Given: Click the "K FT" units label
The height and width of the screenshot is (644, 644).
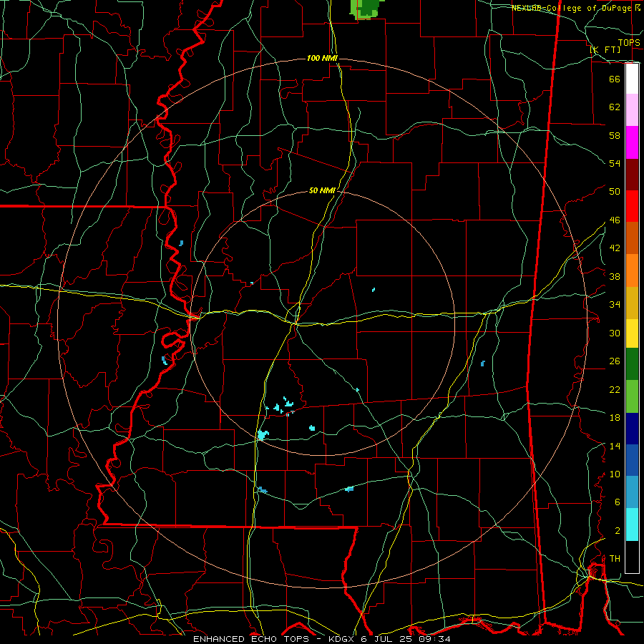Looking at the screenshot, I should 605,49.
